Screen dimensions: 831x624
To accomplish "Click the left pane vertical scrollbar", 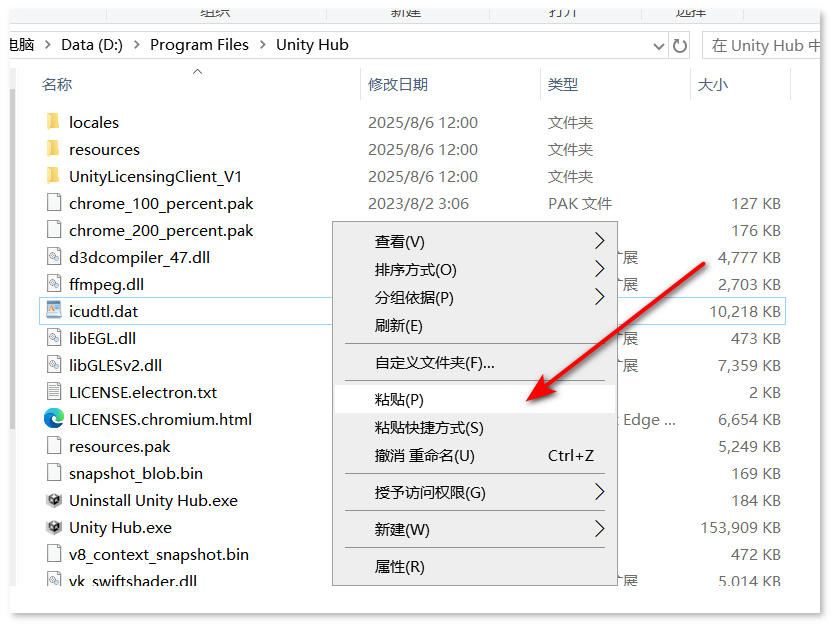I will coord(12,260).
